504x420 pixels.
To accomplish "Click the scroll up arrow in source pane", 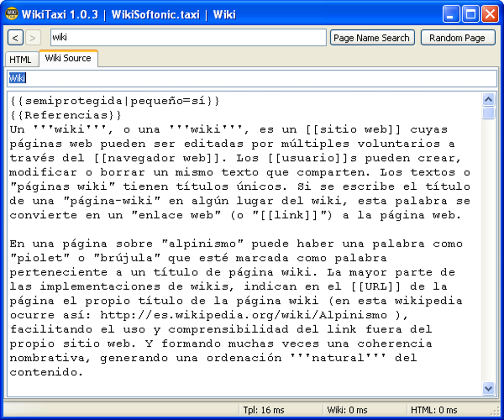I will [x=489, y=100].
